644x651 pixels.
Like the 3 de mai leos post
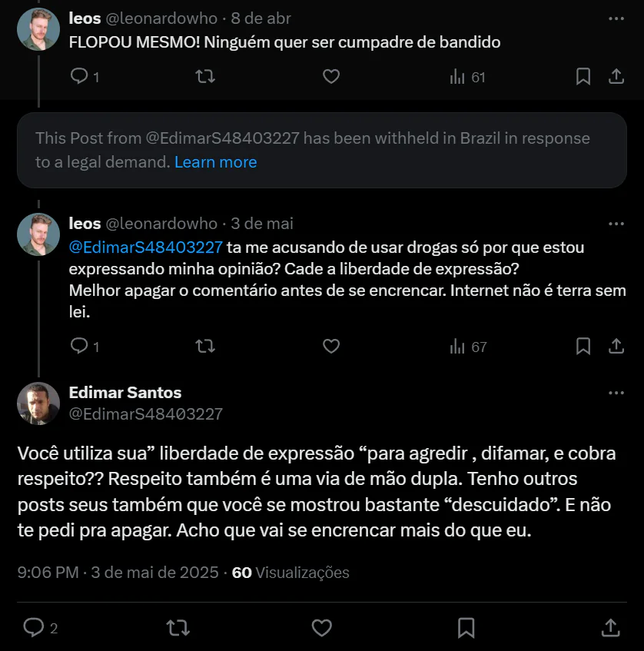(x=331, y=347)
